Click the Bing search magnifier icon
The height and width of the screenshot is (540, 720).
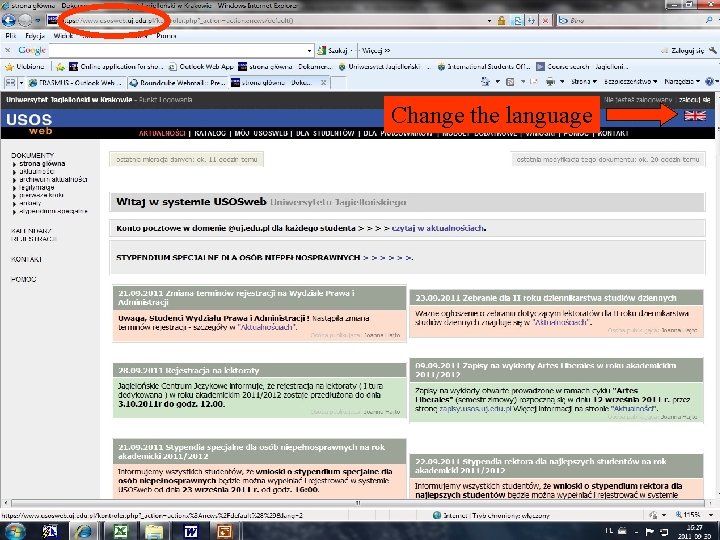click(709, 20)
